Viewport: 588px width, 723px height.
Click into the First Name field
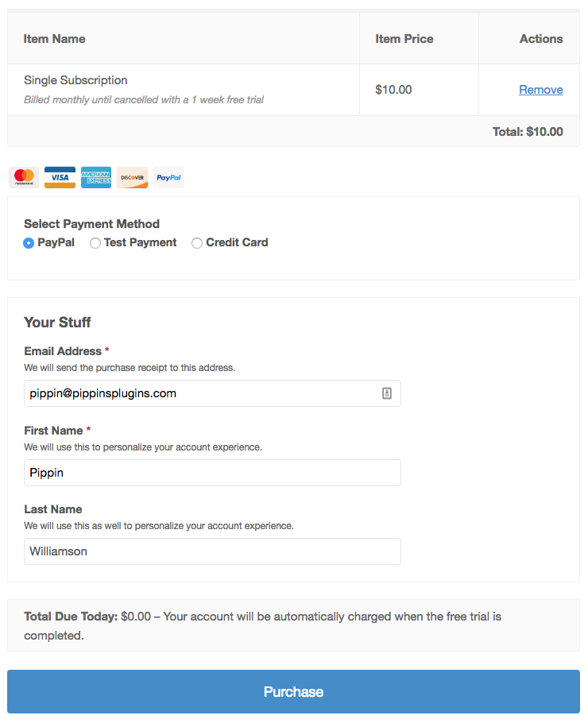click(x=212, y=473)
